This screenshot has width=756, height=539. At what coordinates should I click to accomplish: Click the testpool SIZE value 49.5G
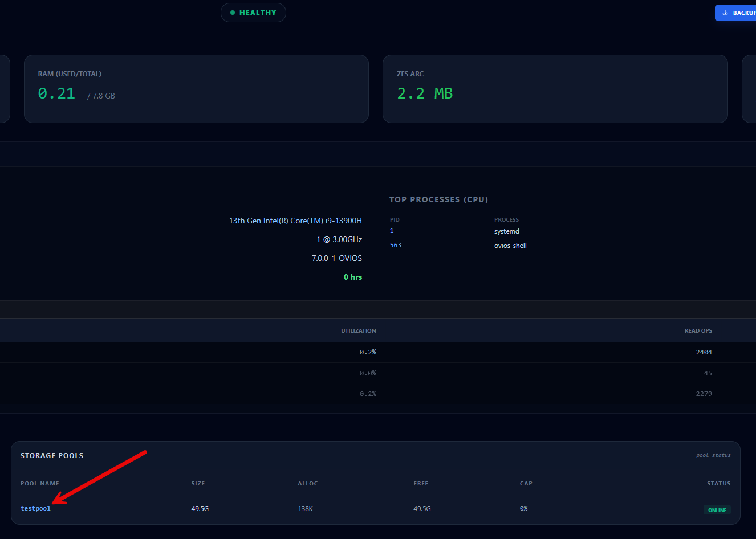200,508
